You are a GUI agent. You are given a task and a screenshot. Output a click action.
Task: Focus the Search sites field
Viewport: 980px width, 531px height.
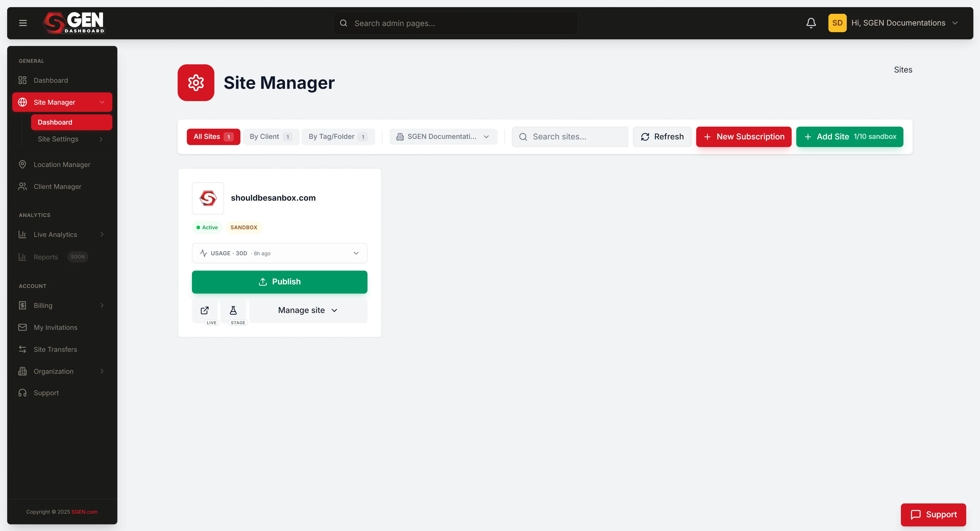click(570, 137)
